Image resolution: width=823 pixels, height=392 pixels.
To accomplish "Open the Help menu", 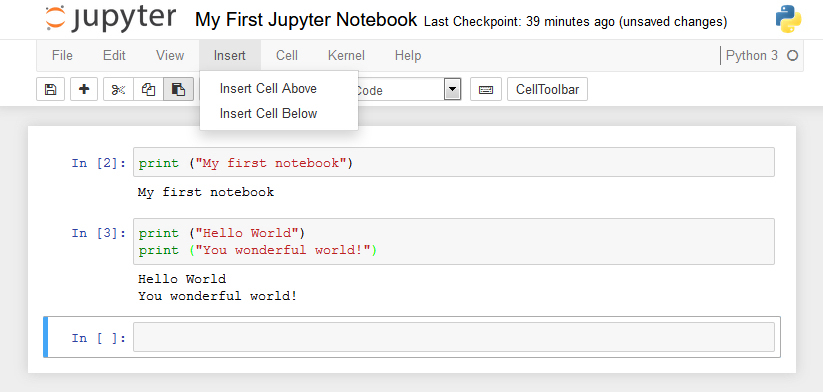I will coord(408,55).
